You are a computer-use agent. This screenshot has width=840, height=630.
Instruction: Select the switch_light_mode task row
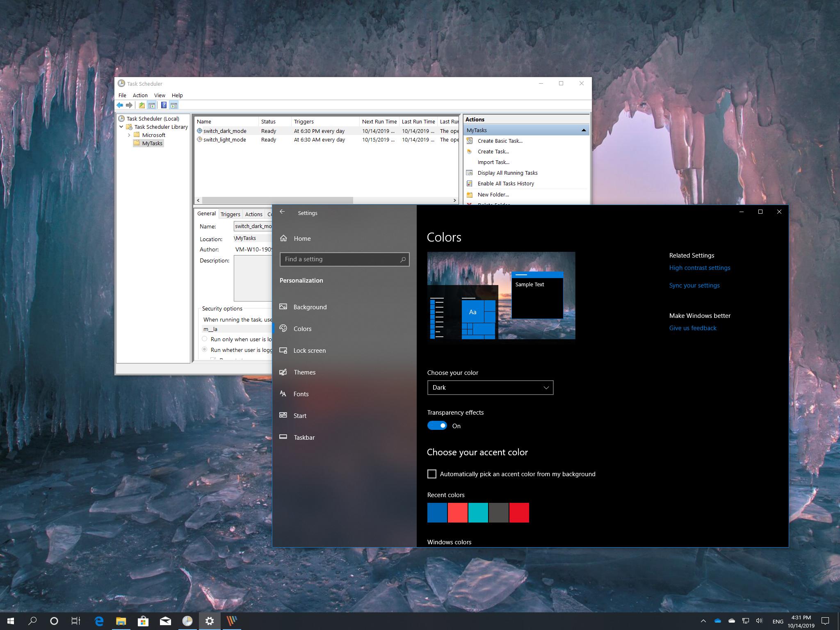pyautogui.click(x=327, y=139)
